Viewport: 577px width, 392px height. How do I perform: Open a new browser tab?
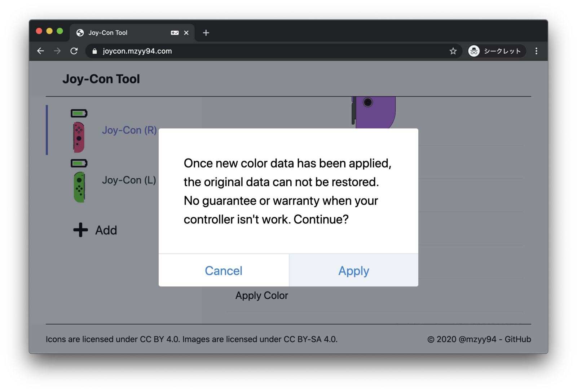coord(206,33)
